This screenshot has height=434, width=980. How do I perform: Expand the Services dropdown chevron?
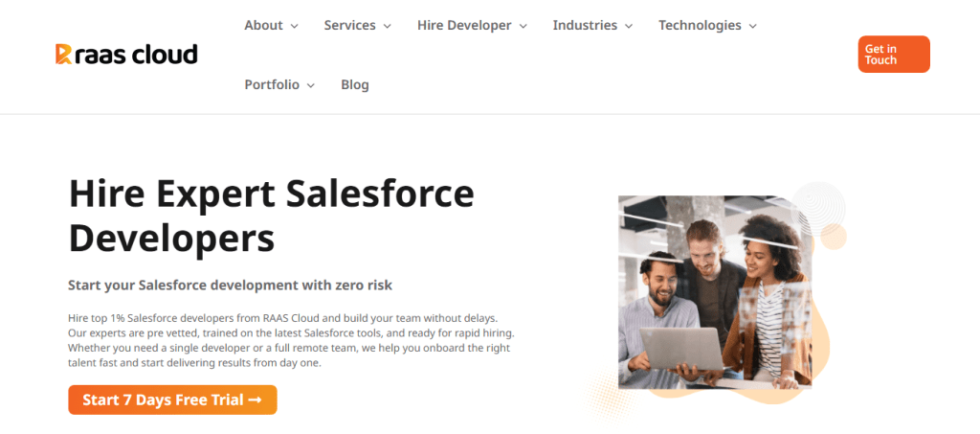point(388,27)
